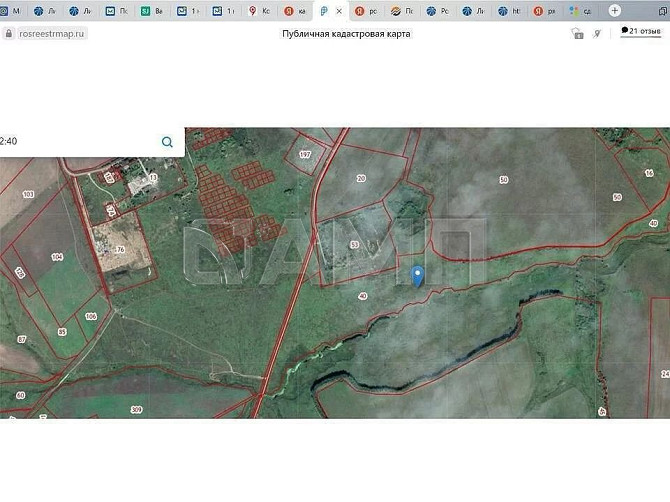This screenshot has width=670, height=502.
Task: Select parcel label 13 near the buildings
Action: click(153, 177)
